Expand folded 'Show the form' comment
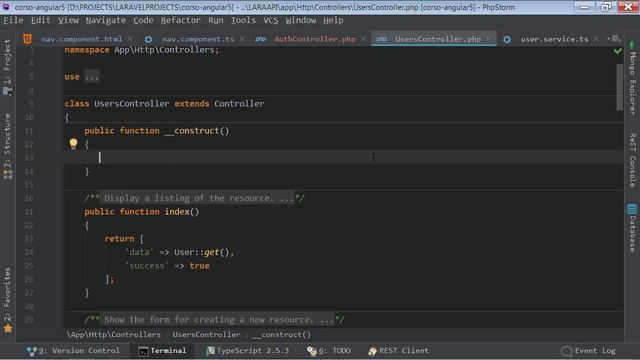The height and width of the screenshot is (360, 640). pyautogui.click(x=217, y=320)
